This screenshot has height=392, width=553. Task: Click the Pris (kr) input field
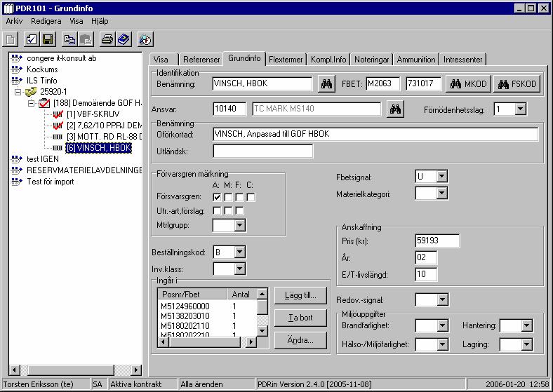(437, 241)
